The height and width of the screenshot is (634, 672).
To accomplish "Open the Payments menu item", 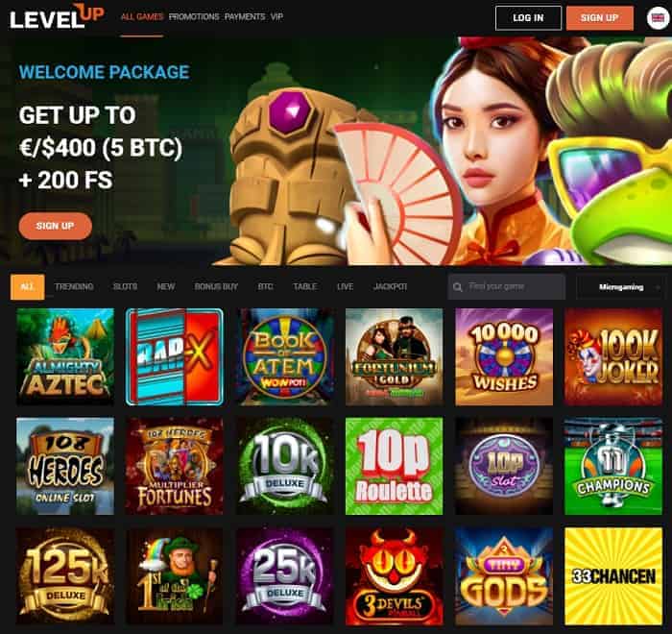I will coord(245,16).
